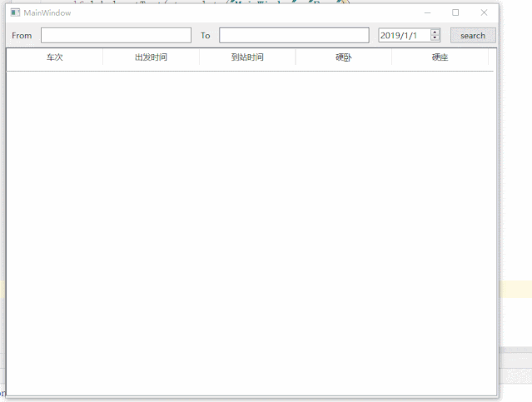Viewport: 532px width, 402px height.
Task: Click the To station input field
Action: click(x=294, y=35)
